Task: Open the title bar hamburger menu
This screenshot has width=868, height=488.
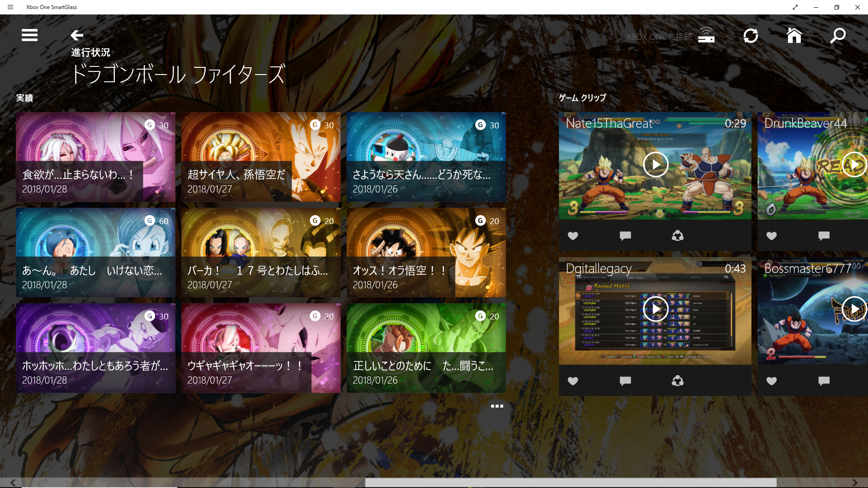Action: coord(10,7)
